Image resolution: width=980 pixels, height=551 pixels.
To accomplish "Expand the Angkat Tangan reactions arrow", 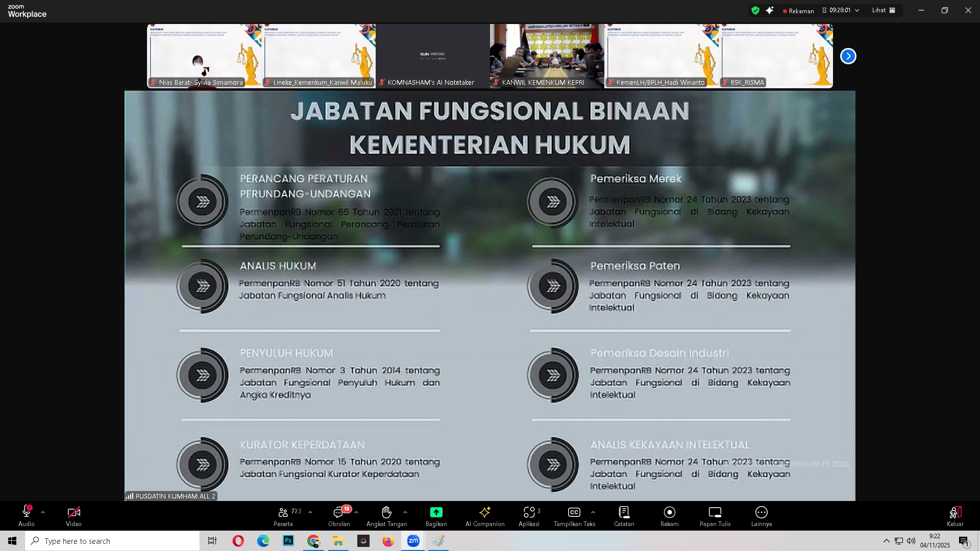I will pos(405,512).
